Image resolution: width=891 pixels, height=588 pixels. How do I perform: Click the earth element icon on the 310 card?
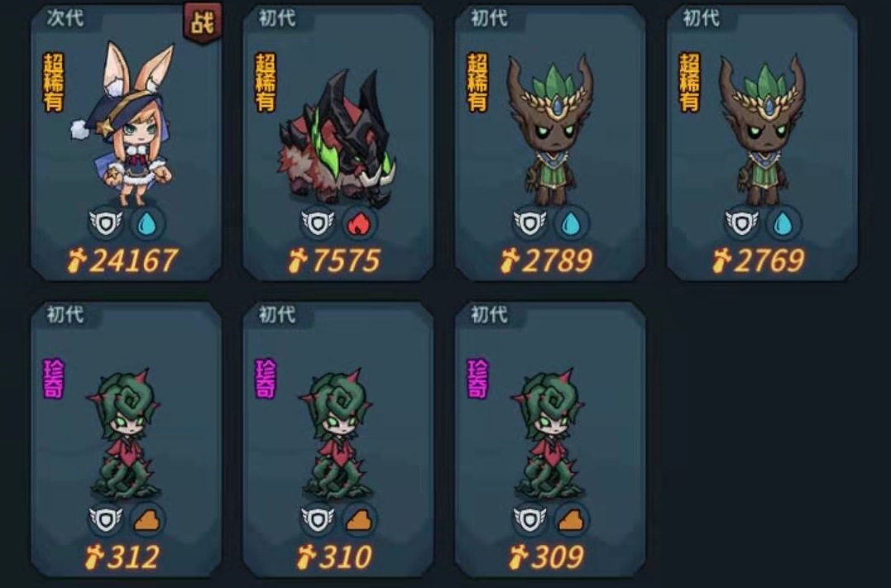pos(358,520)
